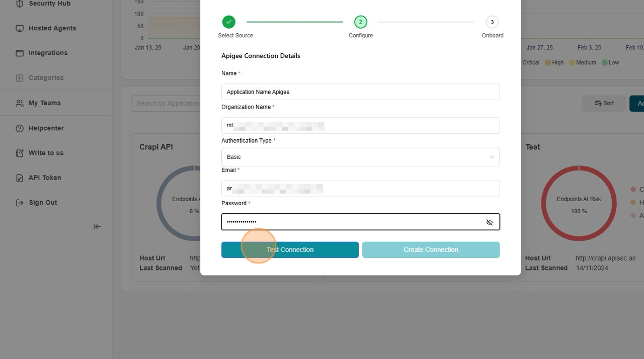Click the Categories grid icon
The height and width of the screenshot is (359, 644).
20,78
